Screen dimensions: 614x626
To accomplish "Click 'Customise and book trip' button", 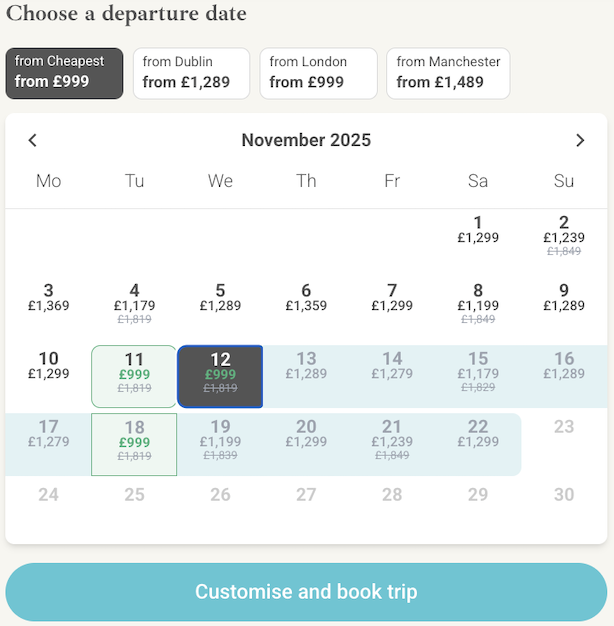I will pos(306,592).
